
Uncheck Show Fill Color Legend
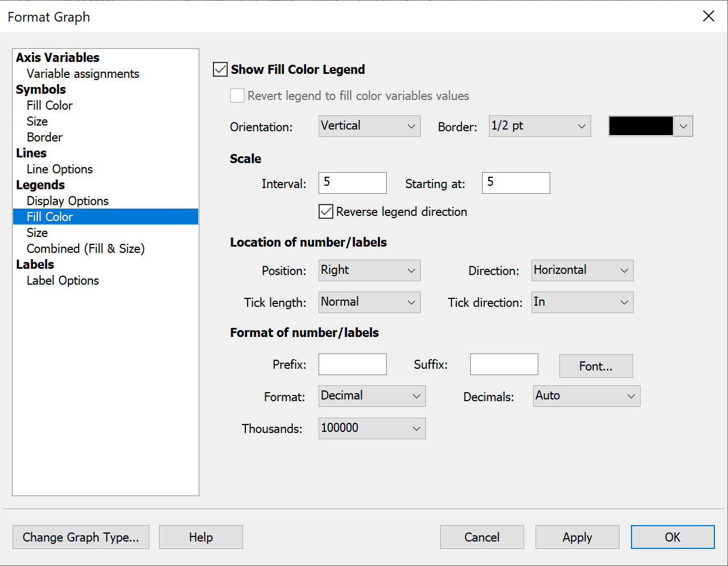coord(220,69)
